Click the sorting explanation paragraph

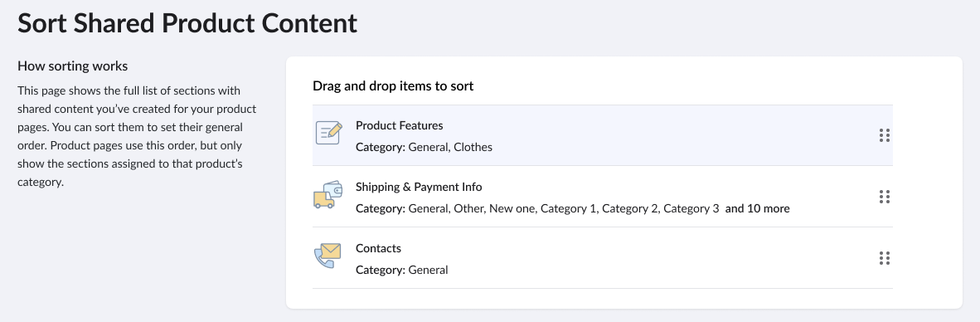point(137,136)
